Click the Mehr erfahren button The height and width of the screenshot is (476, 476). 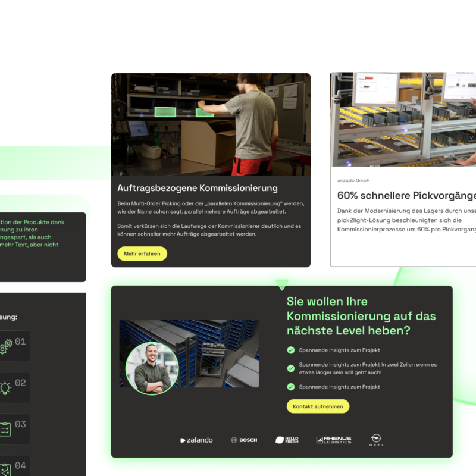[142, 253]
